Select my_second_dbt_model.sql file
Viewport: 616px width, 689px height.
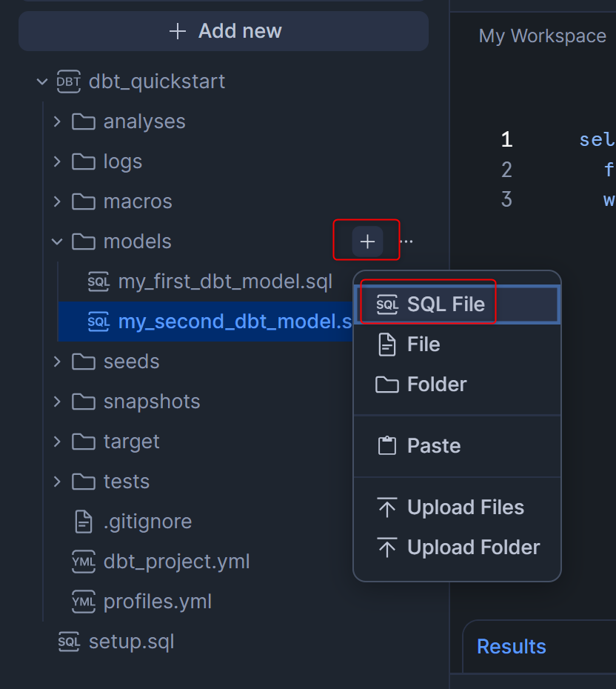click(207, 322)
